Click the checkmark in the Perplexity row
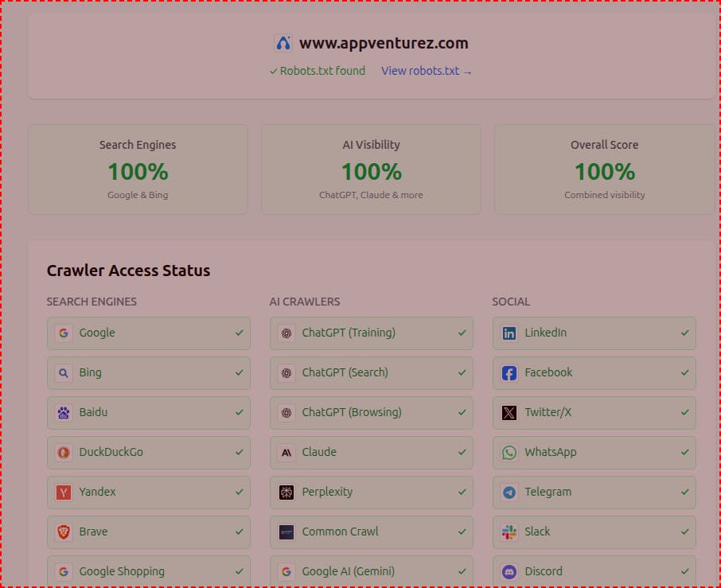The width and height of the screenshot is (721, 588). (x=462, y=492)
